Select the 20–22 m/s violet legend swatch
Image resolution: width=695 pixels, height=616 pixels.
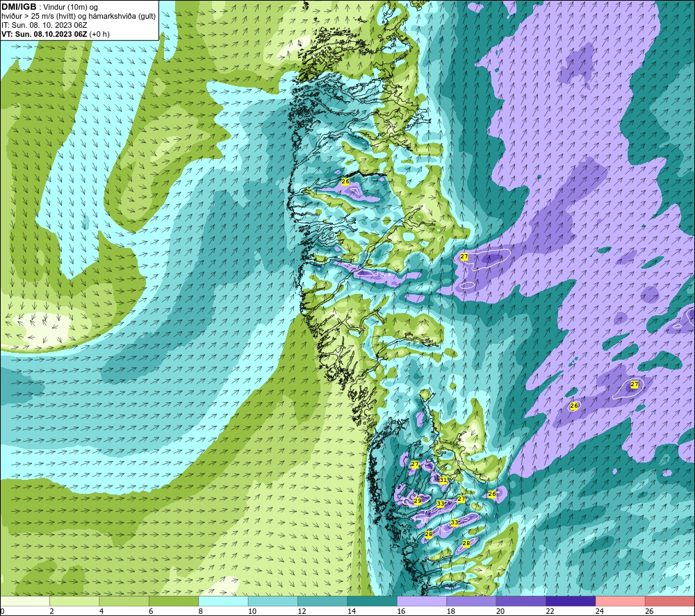click(521, 601)
